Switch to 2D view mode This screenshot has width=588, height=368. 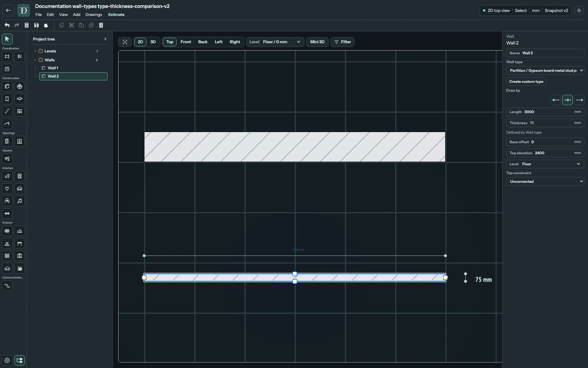point(140,42)
